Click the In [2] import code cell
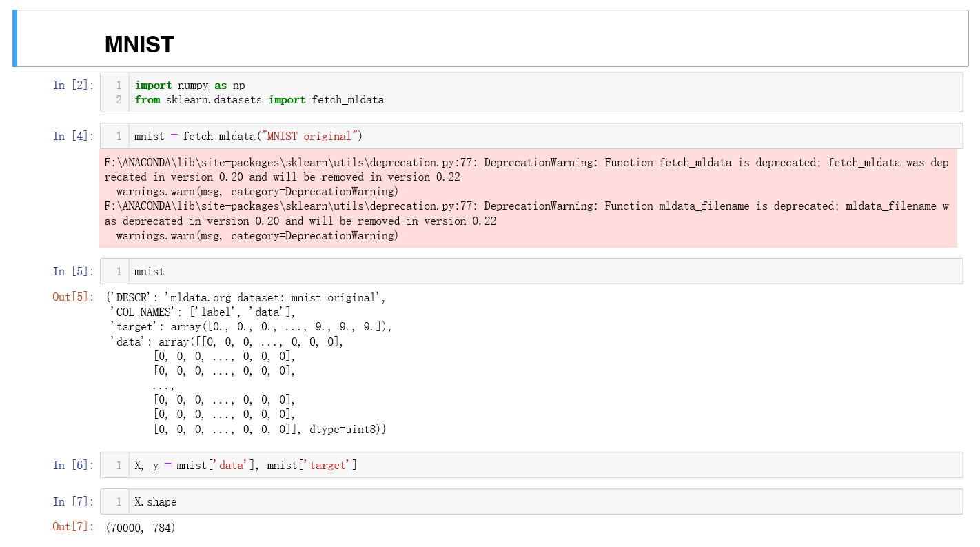 click(531, 92)
